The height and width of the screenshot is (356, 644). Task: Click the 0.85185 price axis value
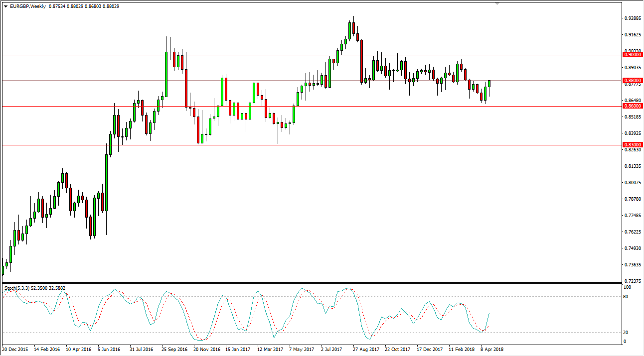click(632, 117)
